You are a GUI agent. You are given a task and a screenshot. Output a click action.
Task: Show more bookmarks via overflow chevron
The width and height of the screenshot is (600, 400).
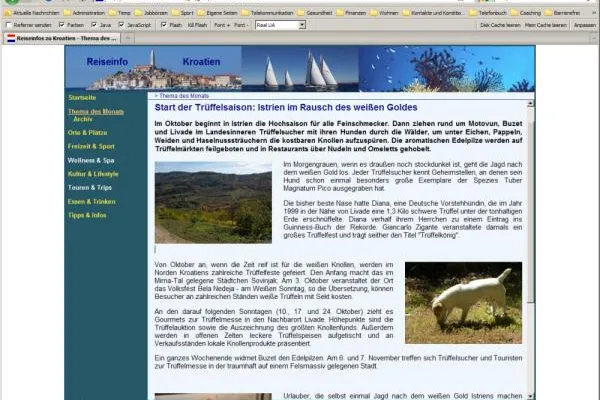[x=594, y=13]
